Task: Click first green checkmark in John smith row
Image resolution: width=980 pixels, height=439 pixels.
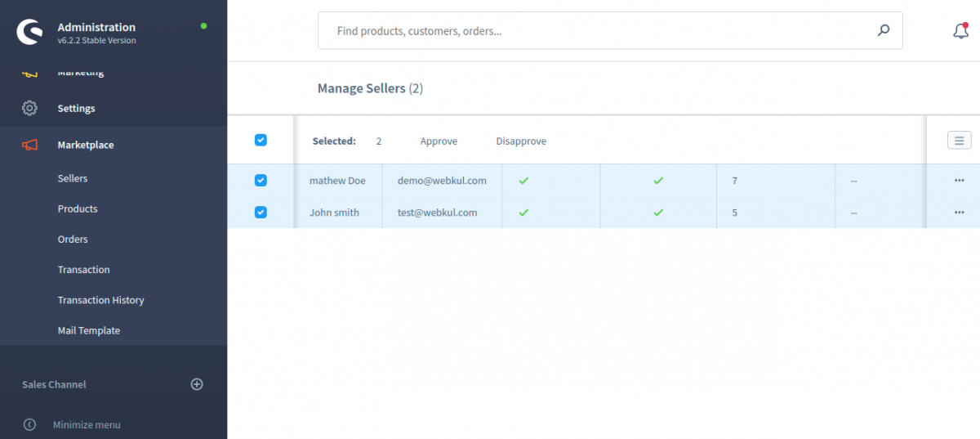Action: click(524, 213)
